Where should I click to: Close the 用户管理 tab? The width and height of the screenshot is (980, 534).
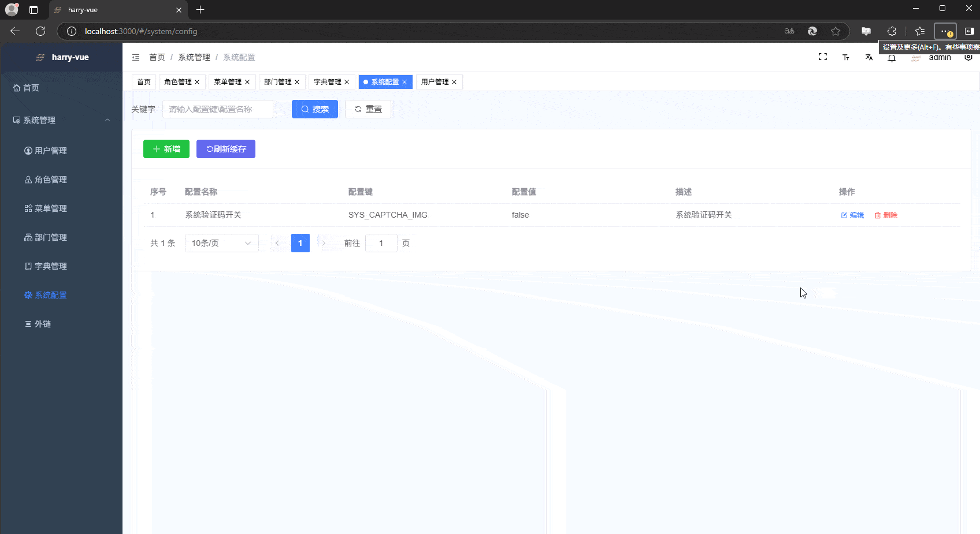(454, 82)
